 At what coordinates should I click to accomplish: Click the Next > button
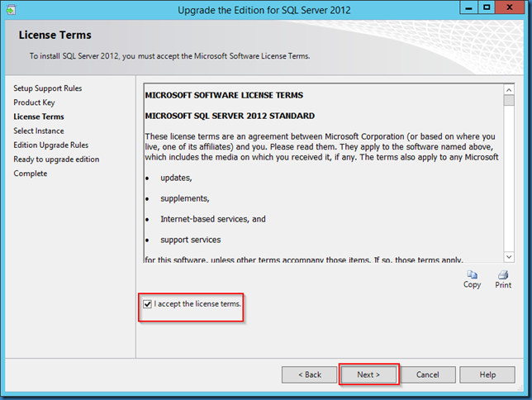(x=368, y=374)
